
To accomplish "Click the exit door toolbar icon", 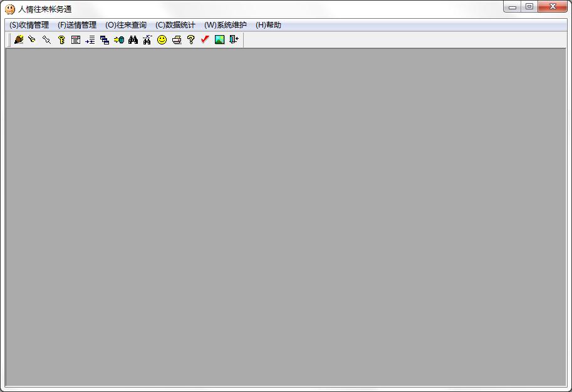I will pyautogui.click(x=234, y=39).
